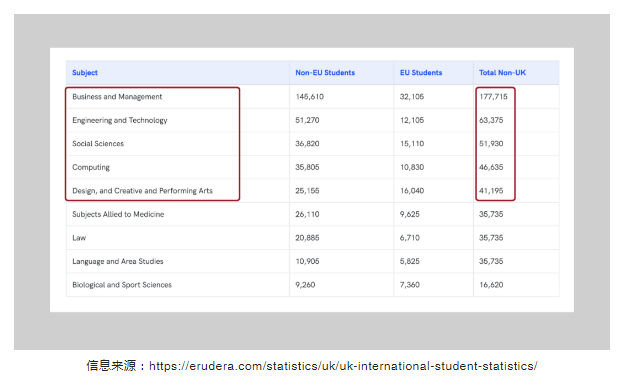Select the 145,610 Non-EU students value

point(310,97)
